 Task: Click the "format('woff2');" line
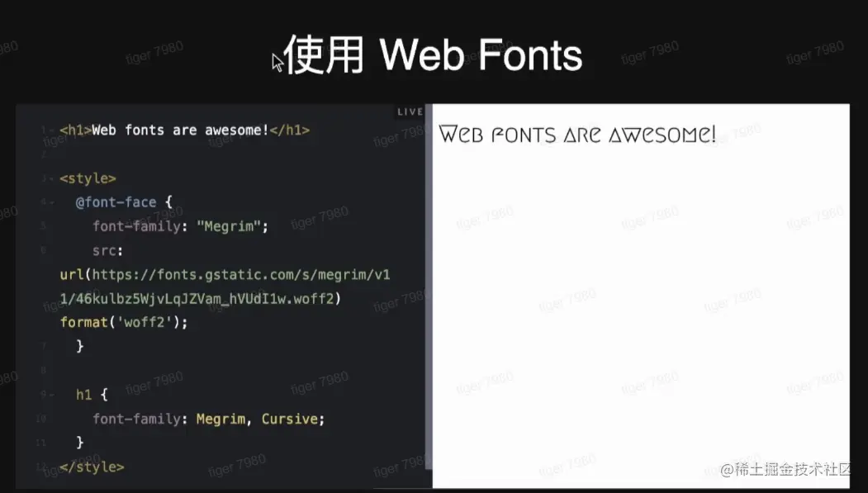[124, 323]
